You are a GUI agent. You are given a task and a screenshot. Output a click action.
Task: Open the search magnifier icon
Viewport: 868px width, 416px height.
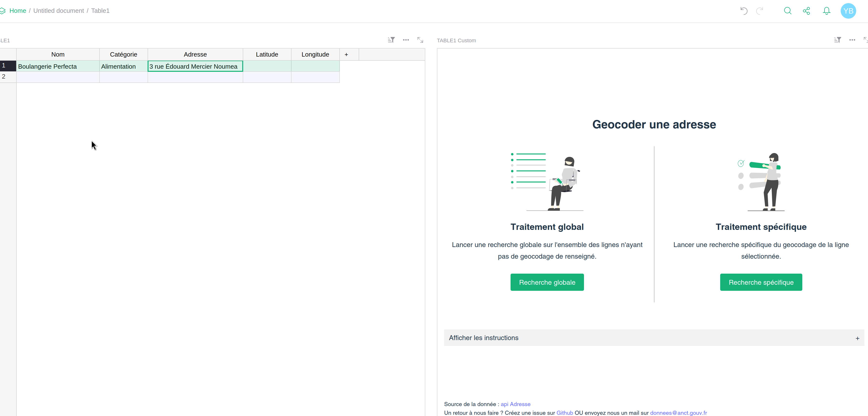pos(788,11)
